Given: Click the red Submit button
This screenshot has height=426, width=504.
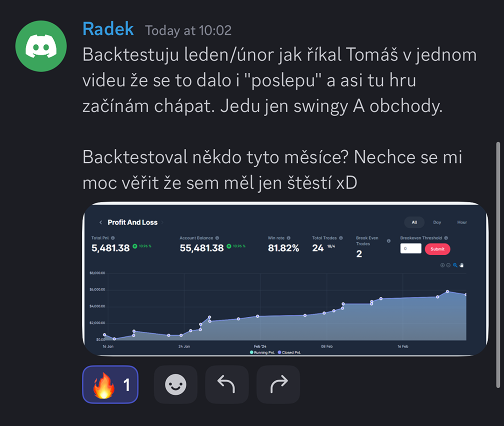Looking at the screenshot, I should point(437,249).
